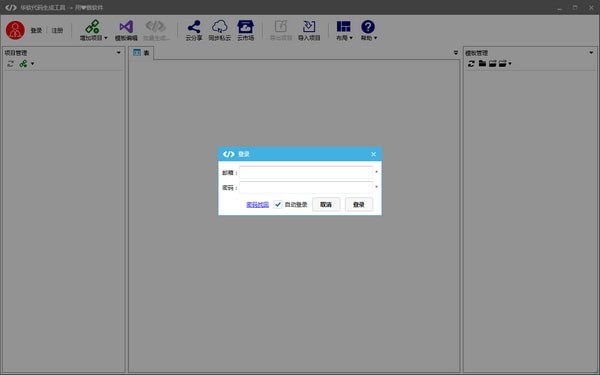
Task: Click the green 增加项目 add project icon
Action: click(92, 26)
